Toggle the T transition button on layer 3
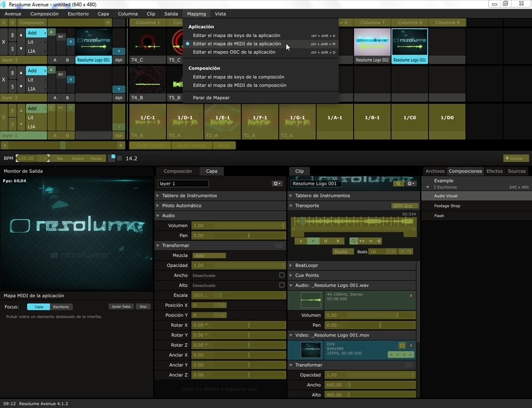 (x=119, y=52)
